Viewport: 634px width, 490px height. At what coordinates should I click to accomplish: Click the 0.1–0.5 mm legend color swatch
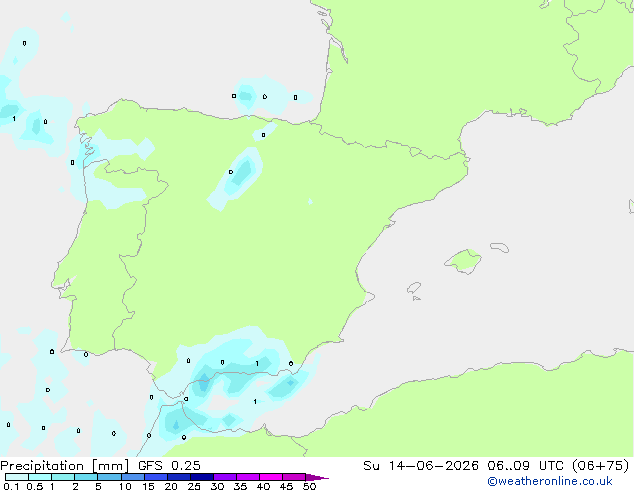pyautogui.click(x=17, y=477)
